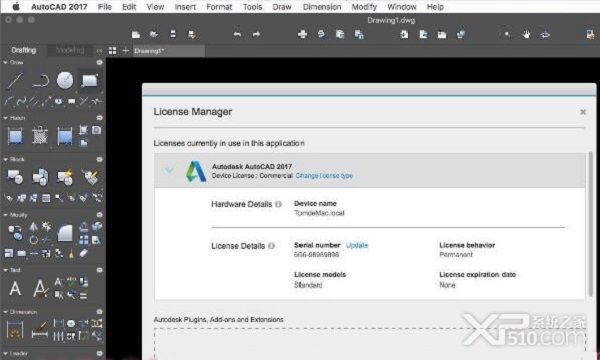Close the License Manager dialog

(583, 112)
